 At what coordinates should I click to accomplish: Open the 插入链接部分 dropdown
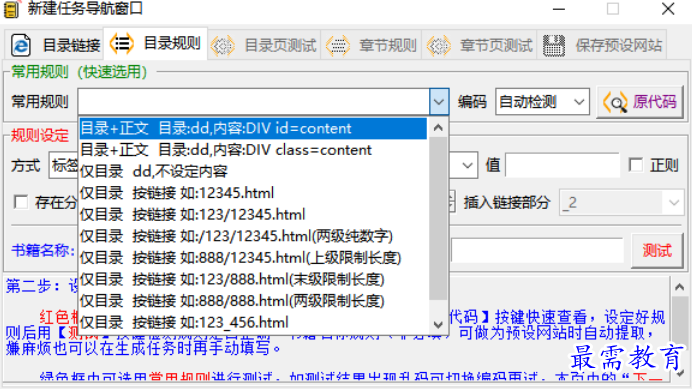(621, 203)
